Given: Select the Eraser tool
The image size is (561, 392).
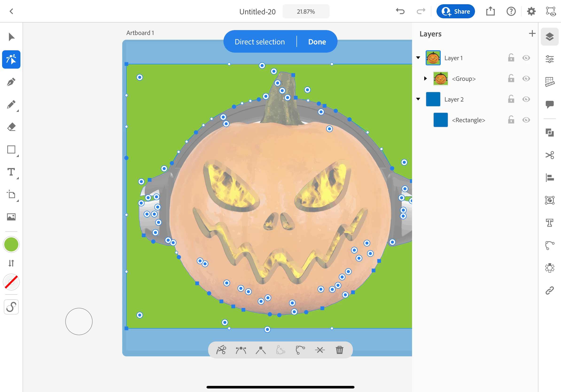Looking at the screenshot, I should pos(11,127).
